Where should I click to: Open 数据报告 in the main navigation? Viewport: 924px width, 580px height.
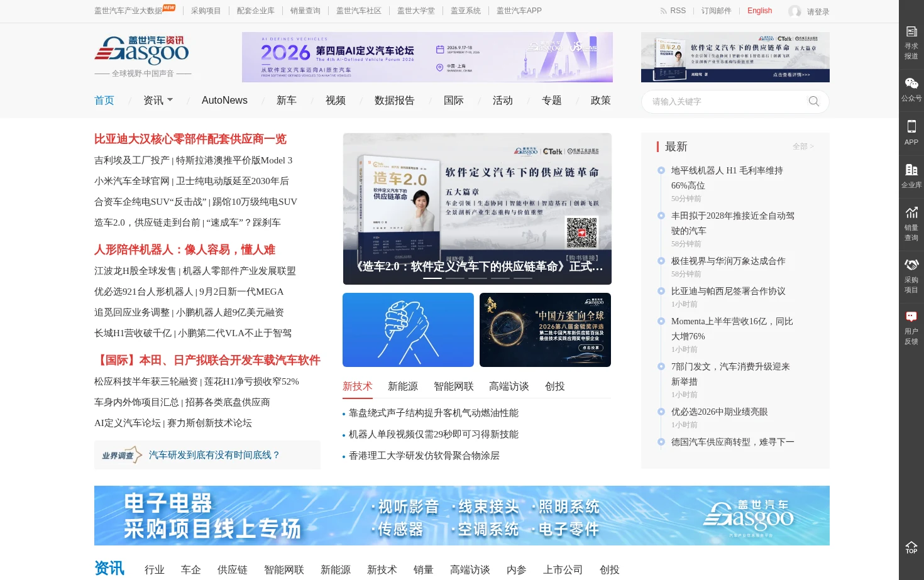[395, 101]
